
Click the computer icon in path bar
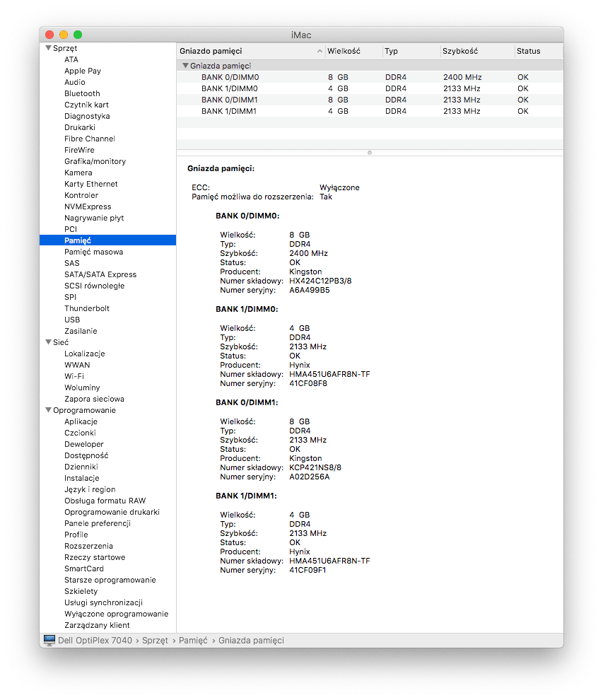pyautogui.click(x=49, y=640)
